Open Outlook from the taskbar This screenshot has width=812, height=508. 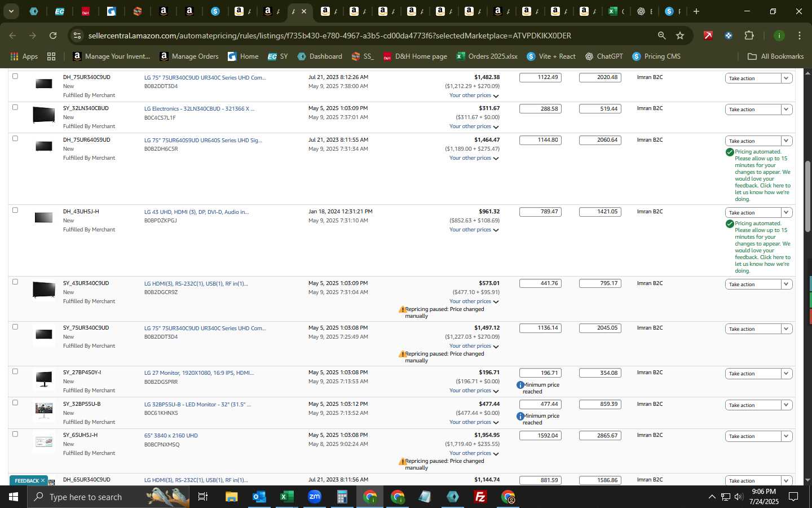pos(259,497)
